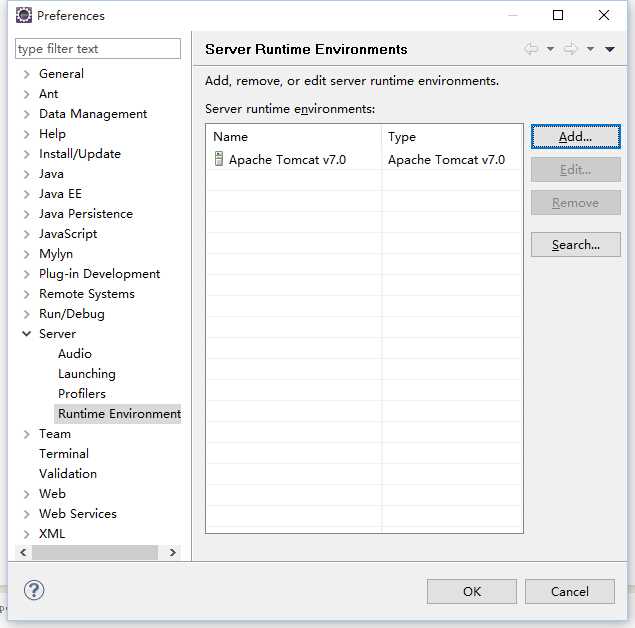This screenshot has height=628, width=635.
Task: Confirm with the OK button
Action: click(x=472, y=592)
